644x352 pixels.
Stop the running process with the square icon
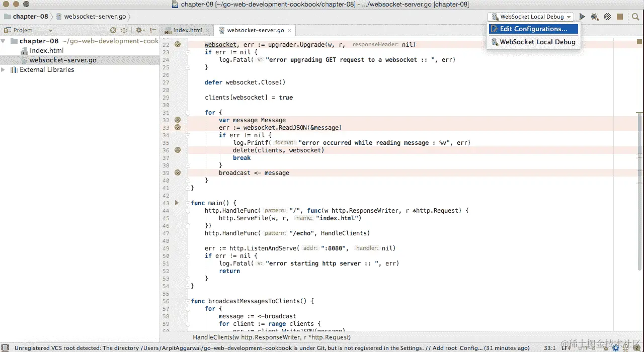[x=620, y=17]
